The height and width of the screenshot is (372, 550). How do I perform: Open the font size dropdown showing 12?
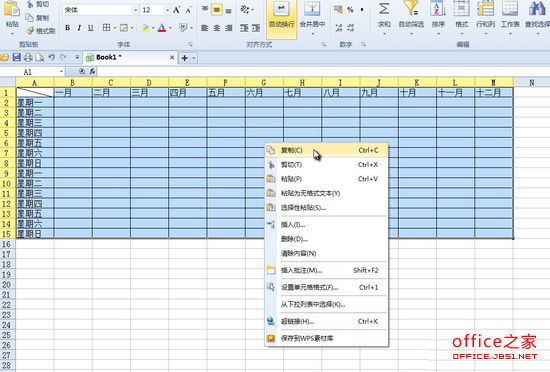[x=167, y=11]
